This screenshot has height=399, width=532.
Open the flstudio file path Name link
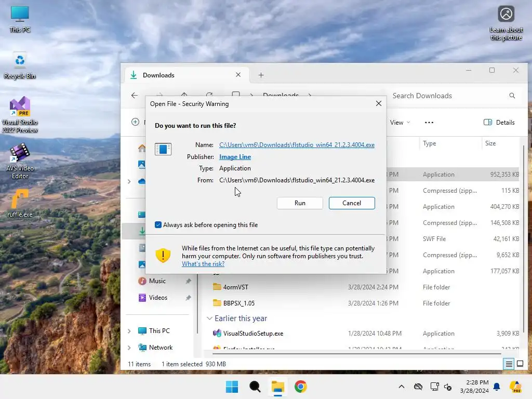pos(297,145)
